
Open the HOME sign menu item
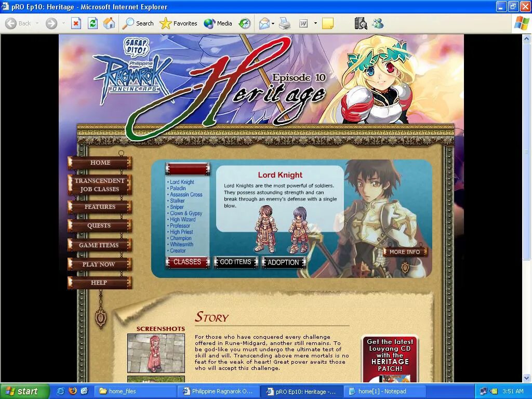click(x=100, y=163)
